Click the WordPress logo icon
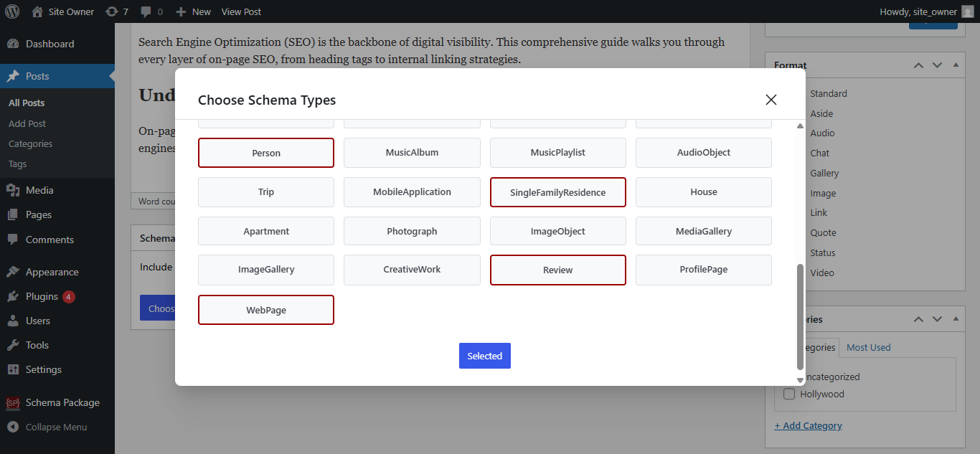The image size is (980, 454). tap(12, 11)
